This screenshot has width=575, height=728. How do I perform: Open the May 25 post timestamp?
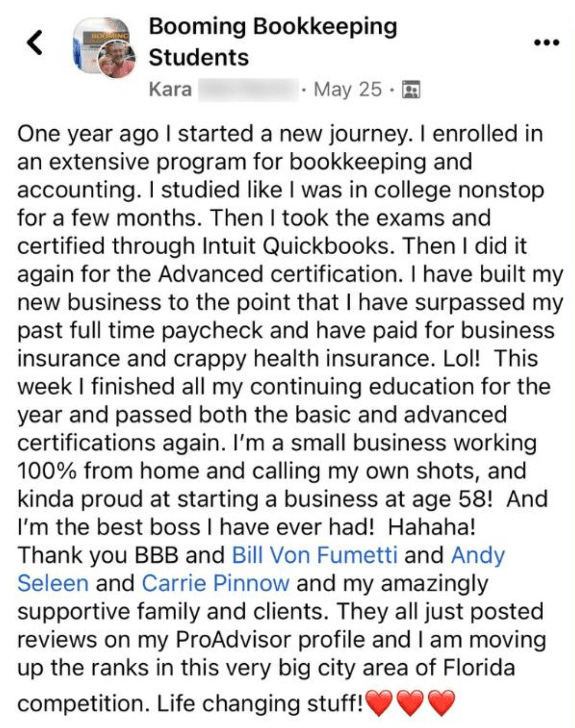pyautogui.click(x=348, y=89)
